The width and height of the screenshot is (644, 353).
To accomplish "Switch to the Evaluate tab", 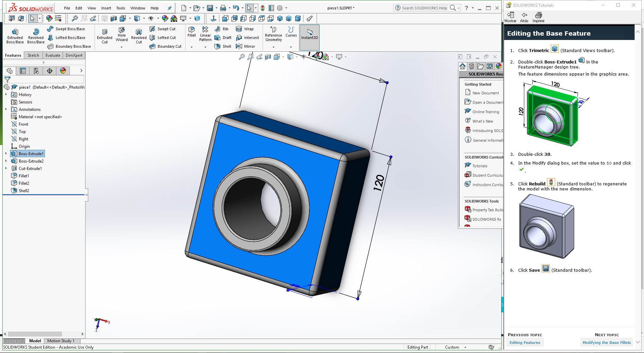I will pos(53,55).
